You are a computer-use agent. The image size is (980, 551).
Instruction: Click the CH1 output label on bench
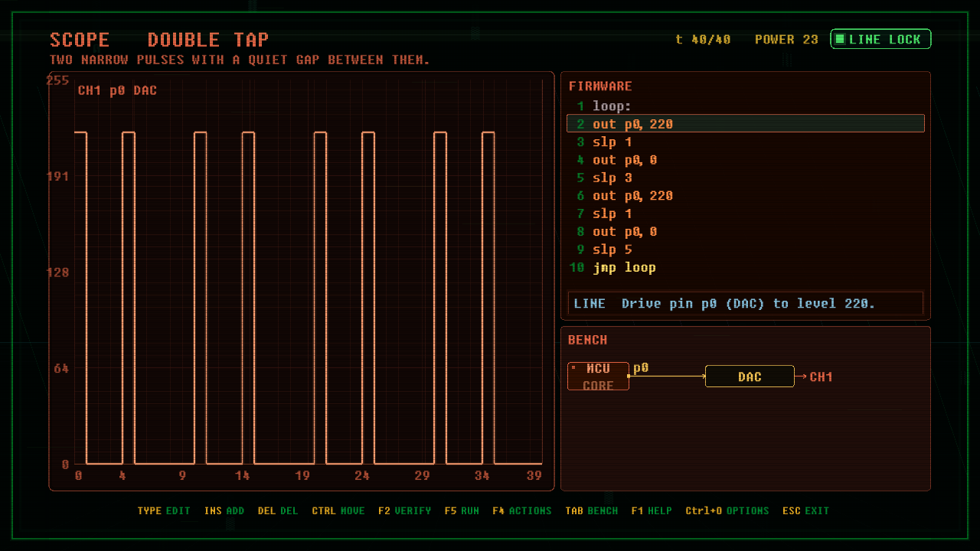[x=821, y=377]
